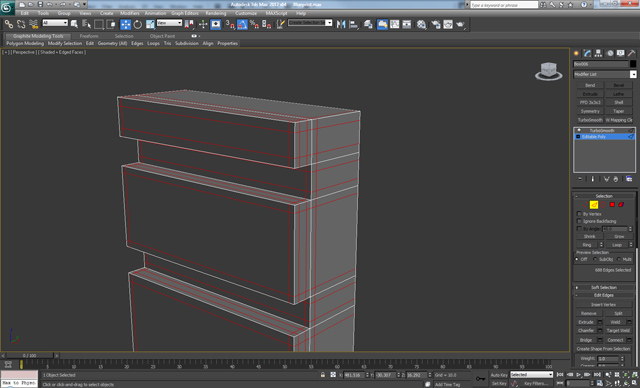
Task: Click the Bind to Space Warp icon
Action: point(33,24)
